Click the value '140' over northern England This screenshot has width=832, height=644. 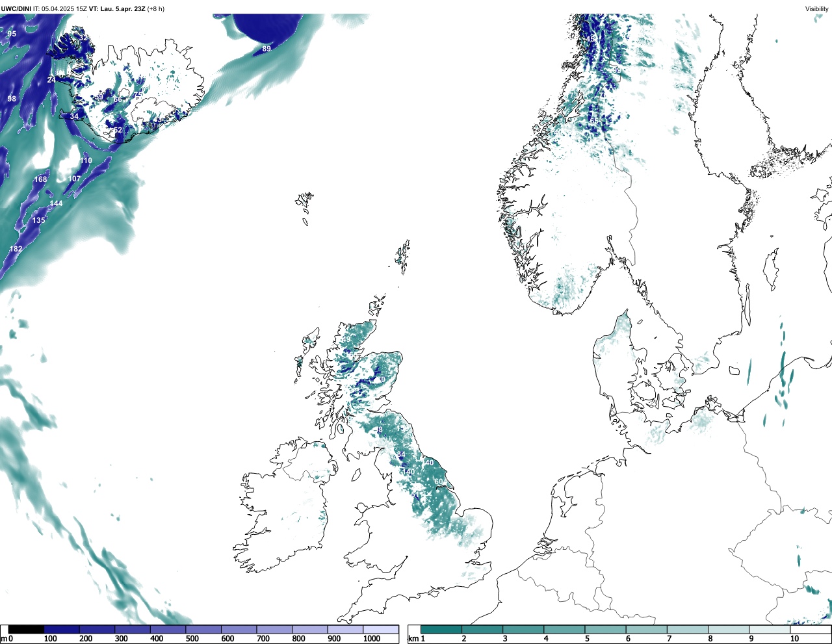pyautogui.click(x=408, y=472)
